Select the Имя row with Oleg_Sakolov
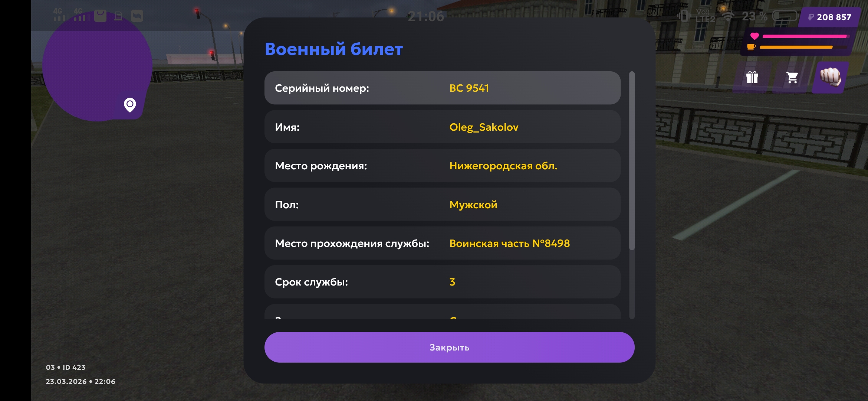Image resolution: width=868 pixels, height=401 pixels. 442,127
